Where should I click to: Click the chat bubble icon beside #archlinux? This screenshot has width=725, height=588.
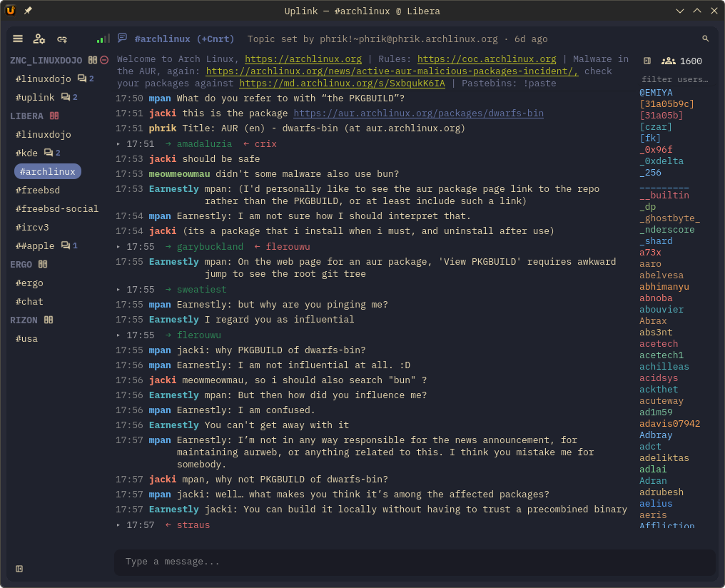click(122, 38)
